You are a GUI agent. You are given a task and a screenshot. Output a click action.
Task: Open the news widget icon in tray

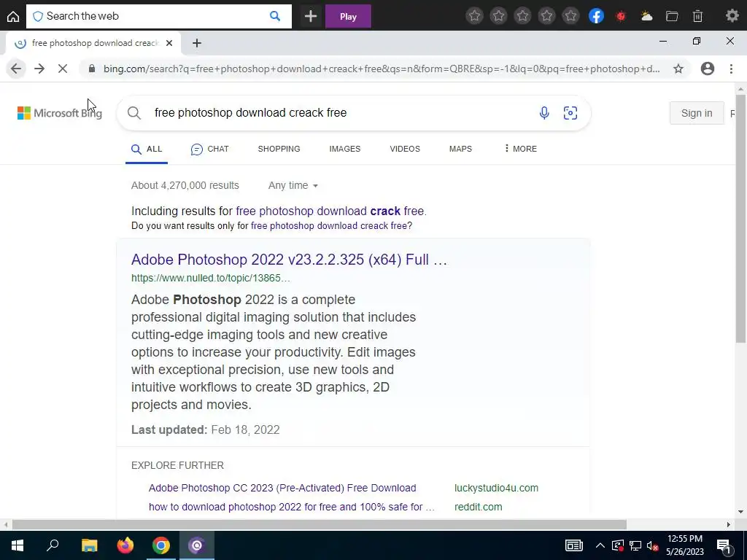pyautogui.click(x=573, y=545)
